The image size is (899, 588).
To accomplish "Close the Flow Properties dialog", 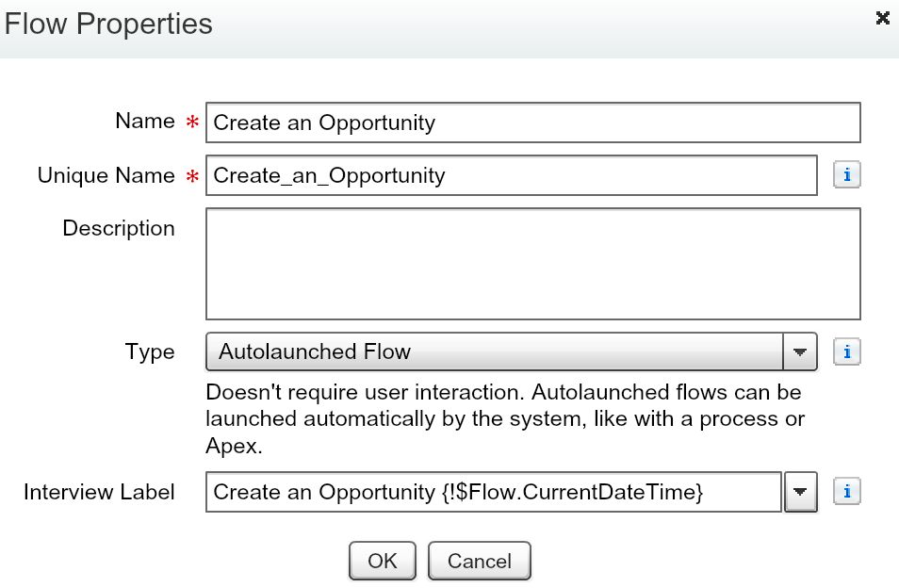I will (x=882, y=18).
